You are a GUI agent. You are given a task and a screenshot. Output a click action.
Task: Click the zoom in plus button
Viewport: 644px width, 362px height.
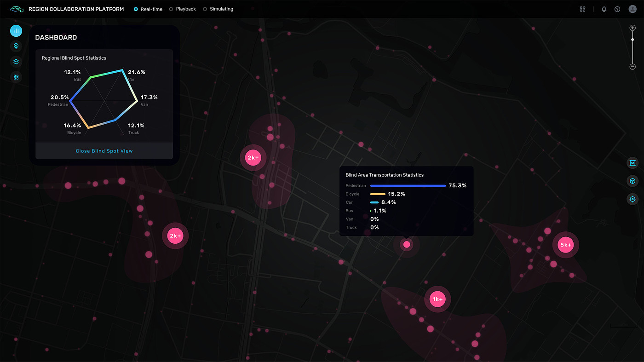coord(632,28)
